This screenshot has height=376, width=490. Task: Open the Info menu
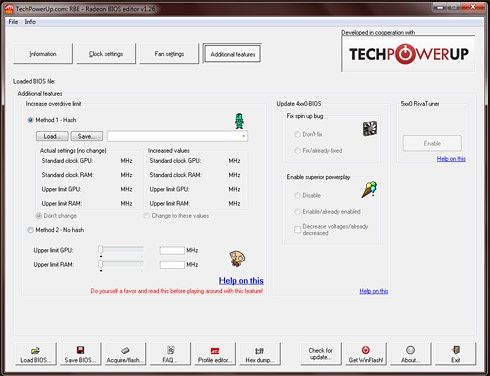(x=30, y=22)
